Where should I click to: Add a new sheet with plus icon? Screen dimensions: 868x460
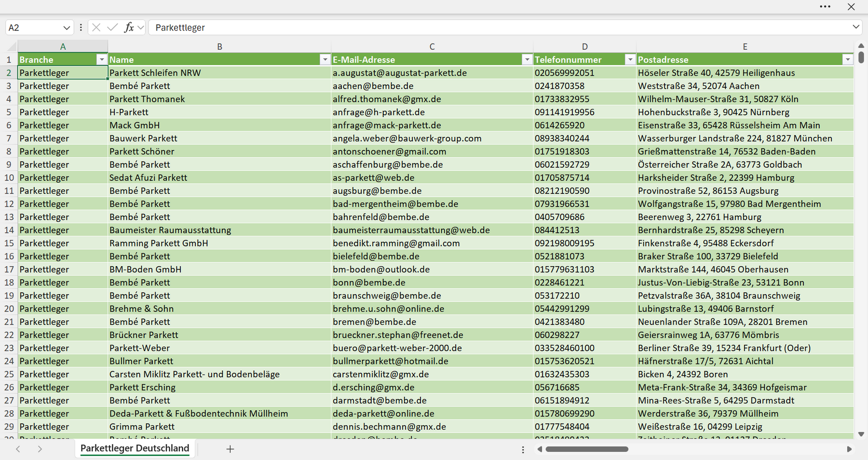pyautogui.click(x=230, y=449)
